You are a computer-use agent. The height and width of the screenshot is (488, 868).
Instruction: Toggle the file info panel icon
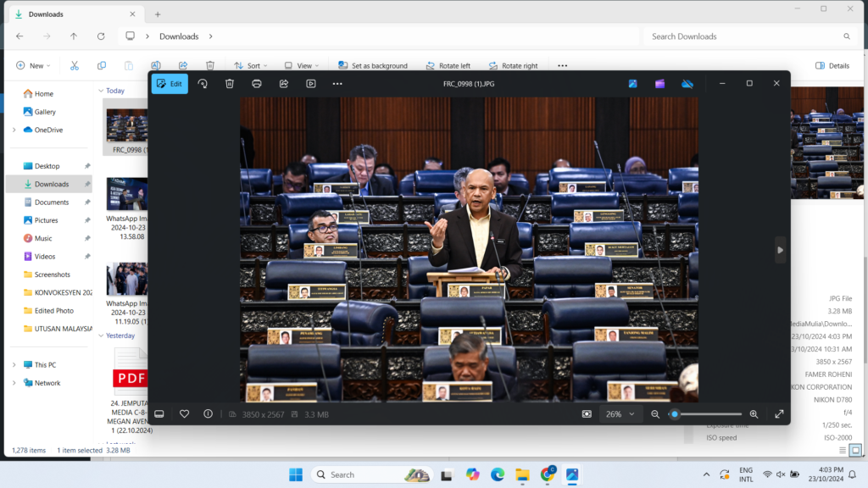click(x=208, y=414)
